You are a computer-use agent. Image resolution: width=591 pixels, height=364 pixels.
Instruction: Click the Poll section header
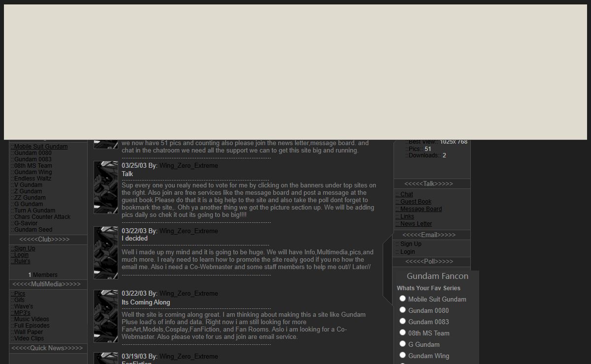coord(429,262)
